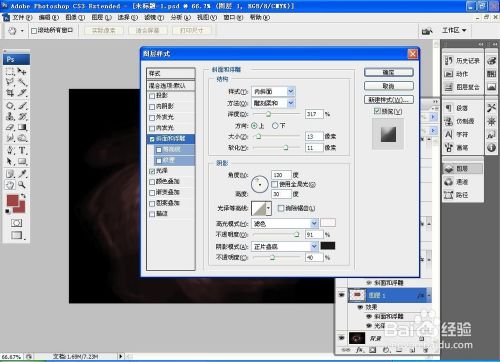This screenshot has width=500, height=362.
Task: Select the Path Selection tool
Action: [10, 161]
